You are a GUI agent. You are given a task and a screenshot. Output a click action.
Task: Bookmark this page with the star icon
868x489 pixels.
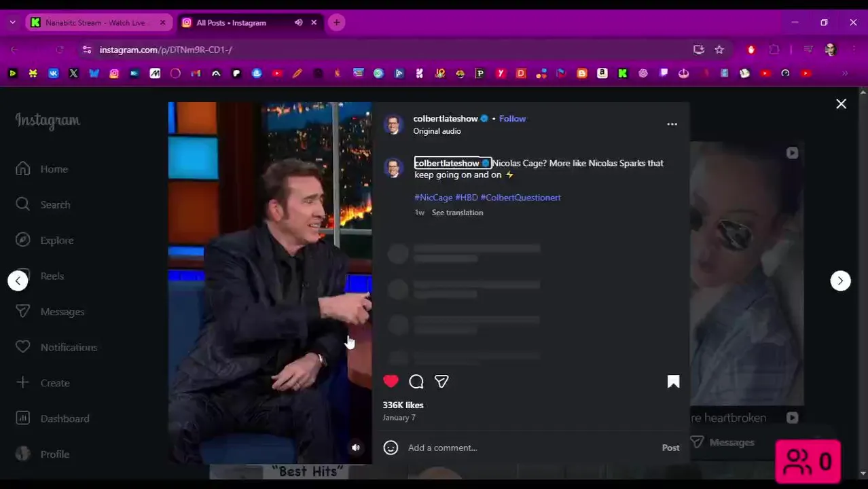click(719, 50)
